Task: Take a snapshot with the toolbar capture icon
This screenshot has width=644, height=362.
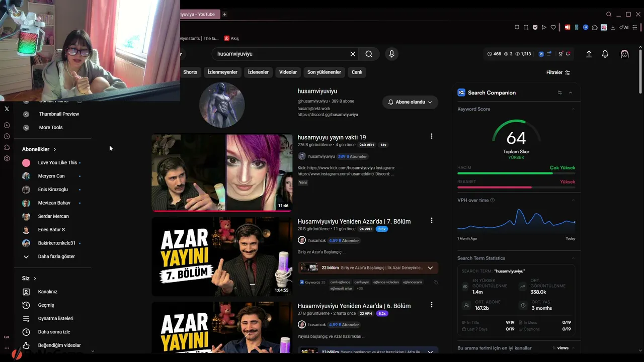Action: click(526, 27)
